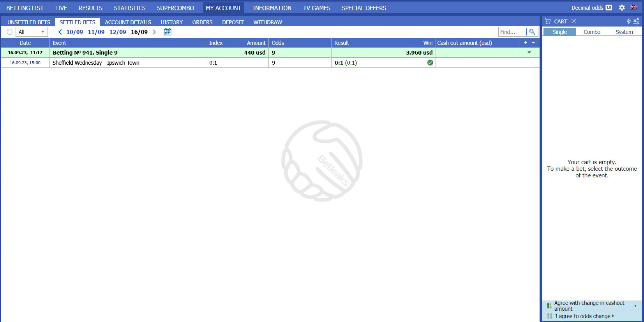Collapse Betting № 941 row arrow
The height and width of the screenshot is (322, 644).
pos(529,52)
